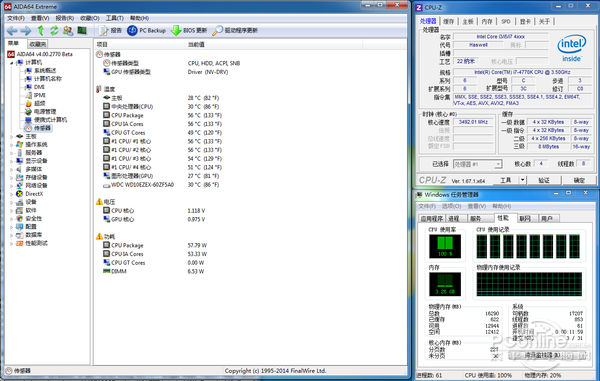Click the 设备 devices icon in tree
600x381 pixels.
20,202
